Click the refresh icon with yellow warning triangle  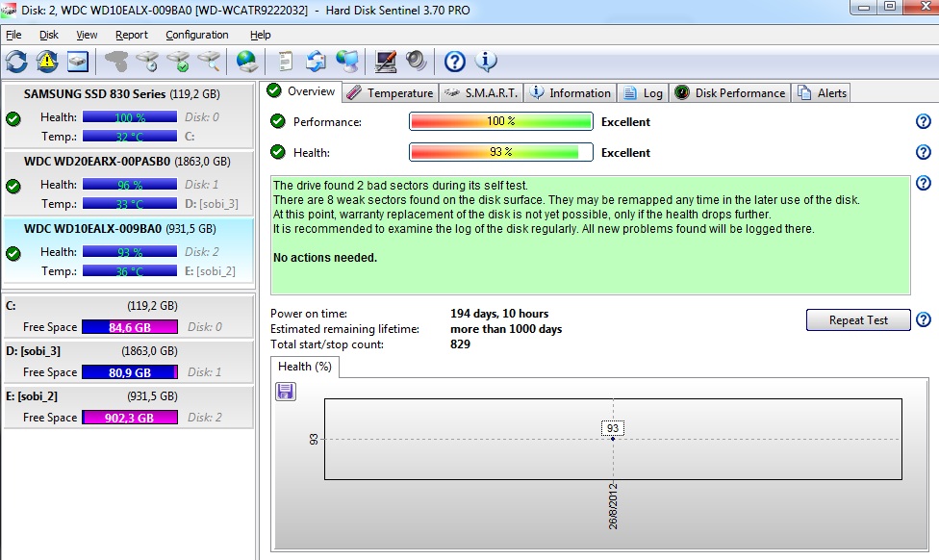tap(47, 61)
